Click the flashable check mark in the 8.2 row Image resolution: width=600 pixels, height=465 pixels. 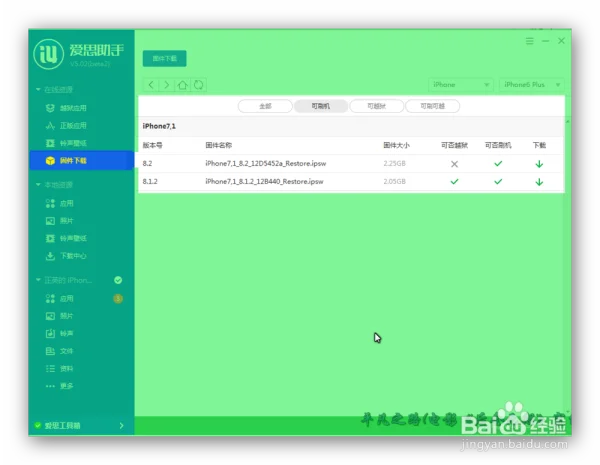pos(498,163)
